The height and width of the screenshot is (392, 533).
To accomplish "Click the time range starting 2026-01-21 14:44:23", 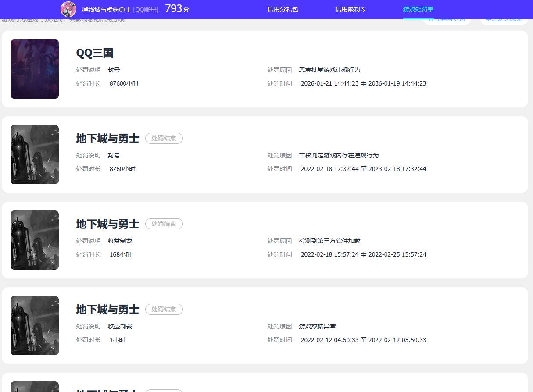I will tap(364, 83).
